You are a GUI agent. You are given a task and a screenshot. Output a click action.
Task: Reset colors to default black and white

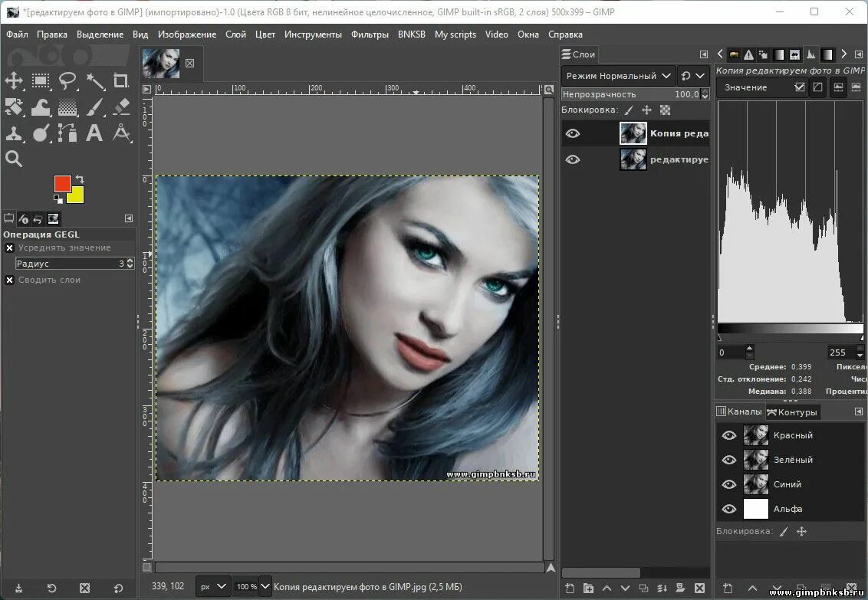(x=58, y=198)
